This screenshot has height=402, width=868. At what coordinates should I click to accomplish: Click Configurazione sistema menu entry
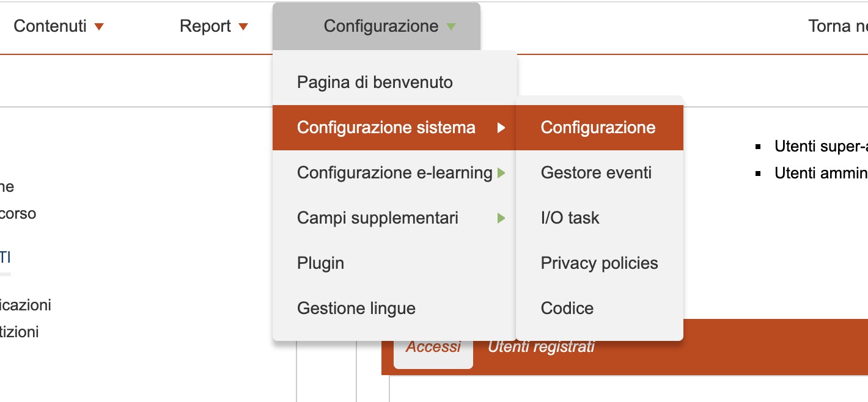point(386,127)
